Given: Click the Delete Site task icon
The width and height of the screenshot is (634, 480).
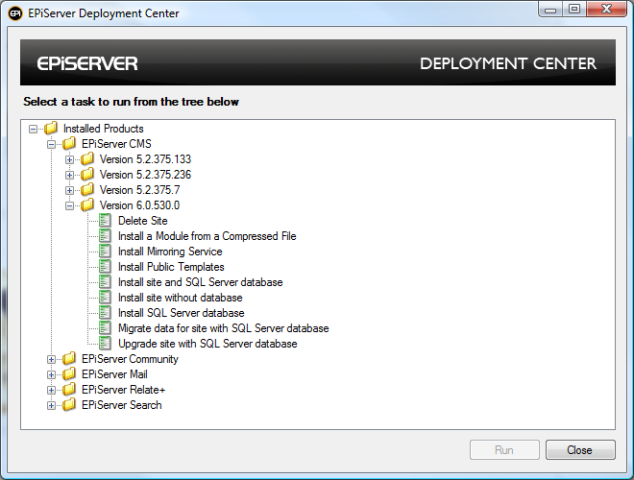Looking at the screenshot, I should (x=106, y=221).
